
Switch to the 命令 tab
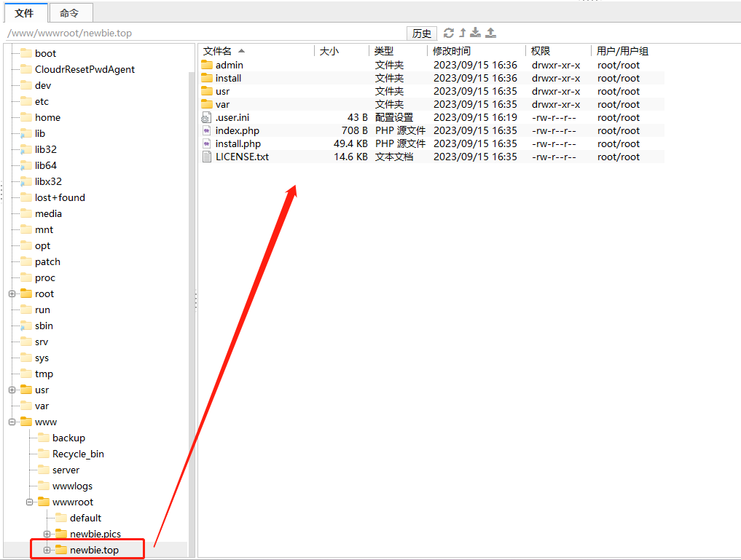[x=71, y=13]
